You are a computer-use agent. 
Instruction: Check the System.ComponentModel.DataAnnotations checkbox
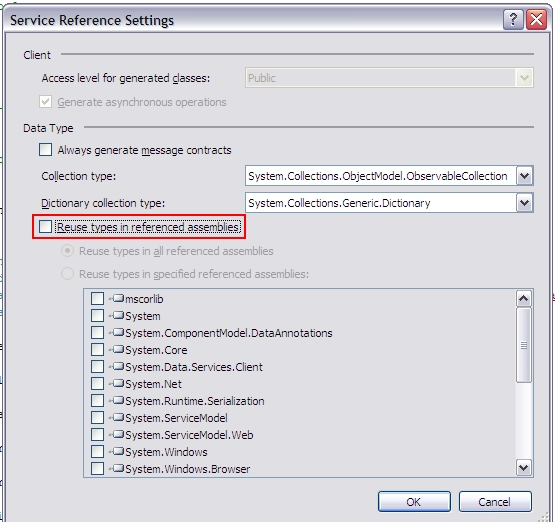tap(97, 332)
